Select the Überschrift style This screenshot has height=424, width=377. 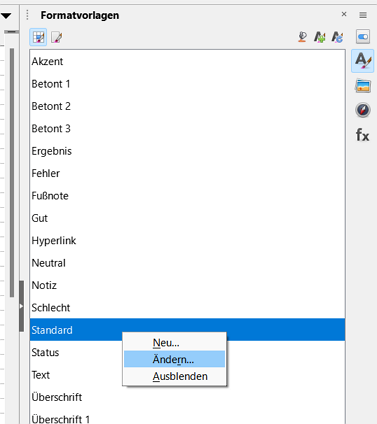[x=187, y=397]
